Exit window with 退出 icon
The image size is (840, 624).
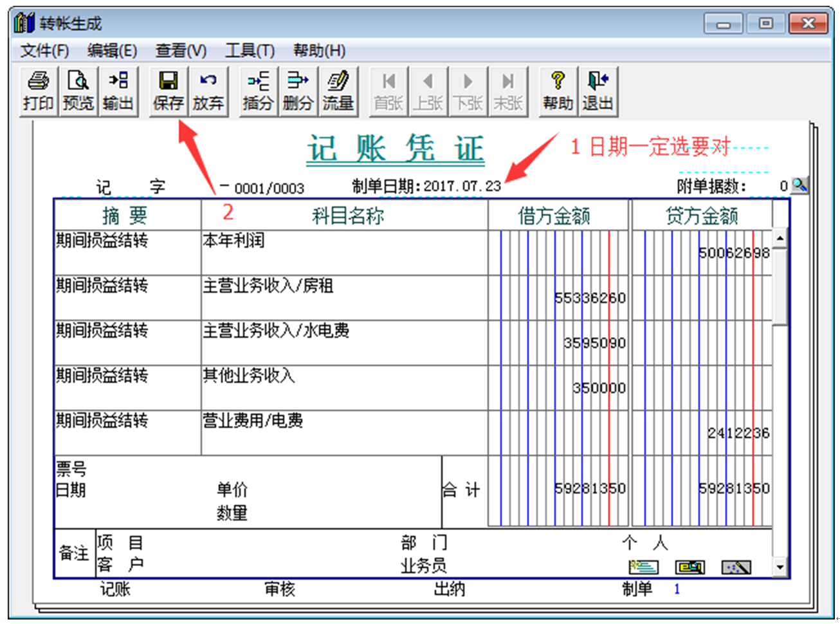598,91
